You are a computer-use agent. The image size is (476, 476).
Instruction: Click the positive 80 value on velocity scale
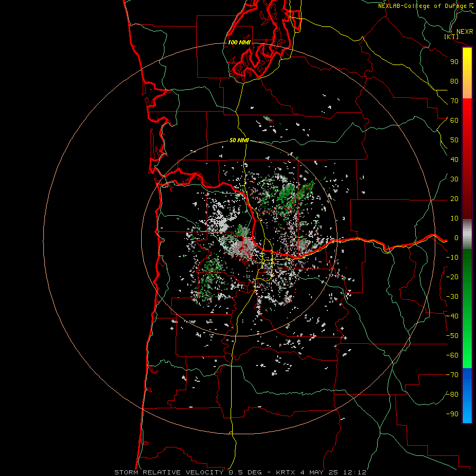pyautogui.click(x=454, y=81)
